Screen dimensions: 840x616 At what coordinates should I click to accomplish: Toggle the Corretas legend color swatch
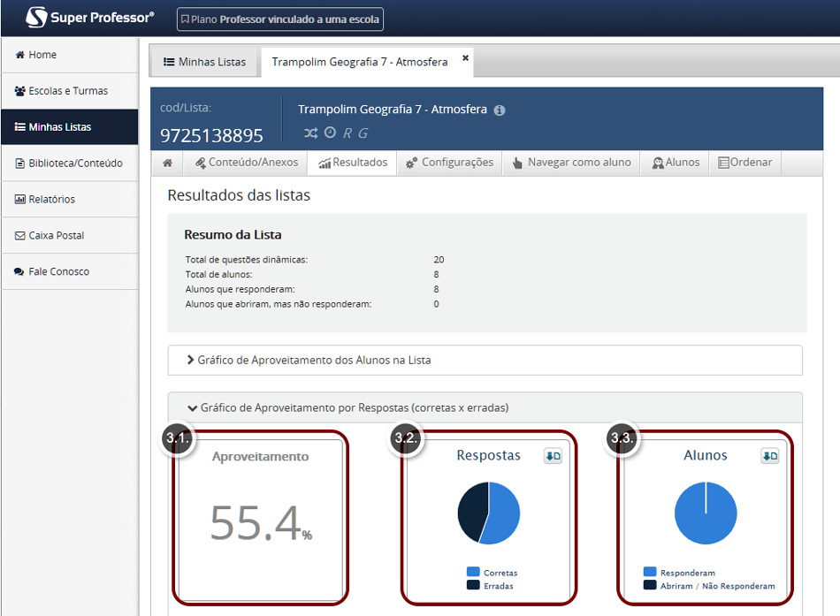click(473, 573)
